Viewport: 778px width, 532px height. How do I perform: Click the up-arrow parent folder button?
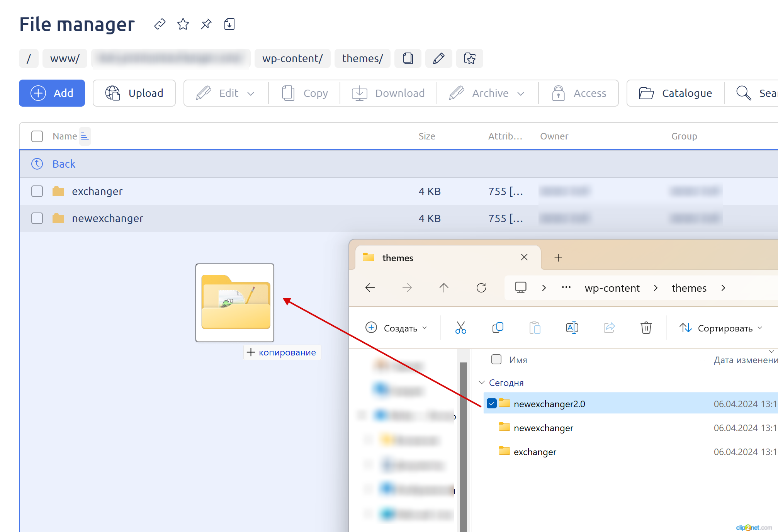[x=444, y=288]
